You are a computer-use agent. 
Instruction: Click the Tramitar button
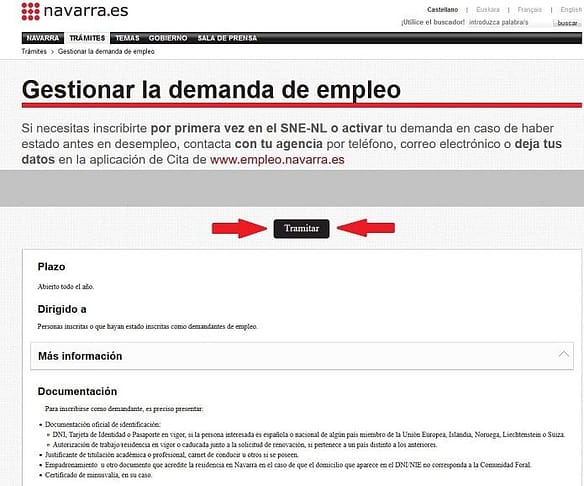coord(301,229)
